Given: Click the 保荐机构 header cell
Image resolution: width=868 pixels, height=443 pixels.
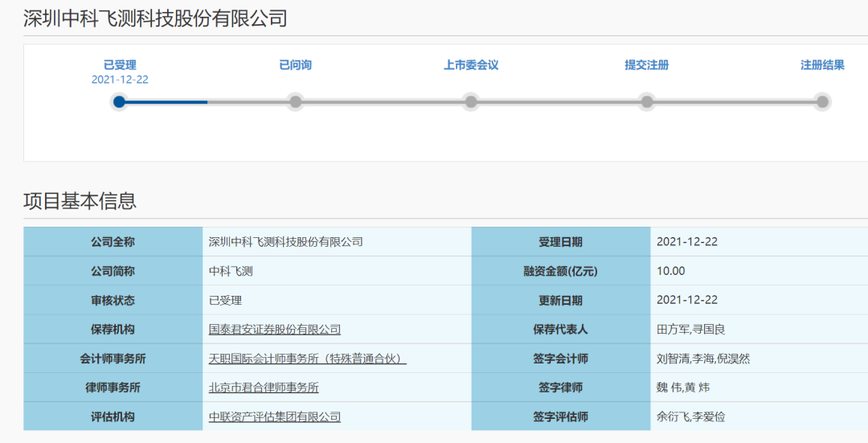Looking at the screenshot, I should [113, 330].
